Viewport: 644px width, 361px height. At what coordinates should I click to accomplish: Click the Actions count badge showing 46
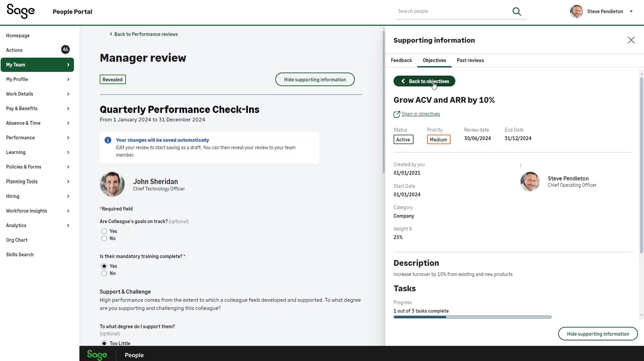65,49
